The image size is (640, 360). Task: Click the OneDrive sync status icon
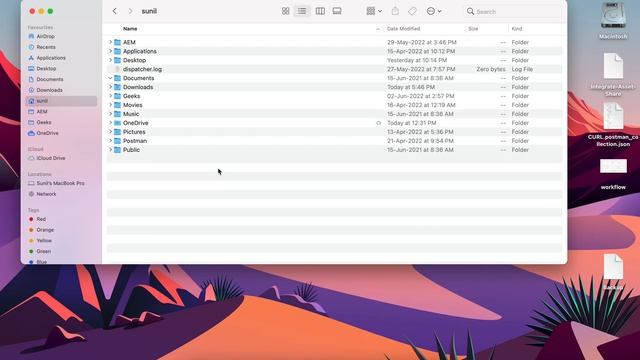[378, 123]
